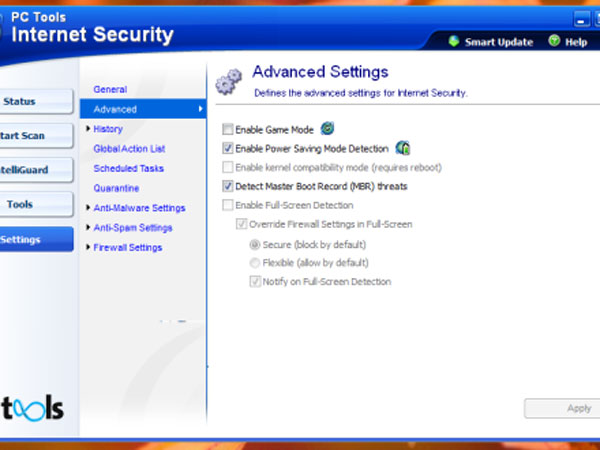The image size is (600, 450).
Task: Expand the History submenu arrow
Action: [x=88, y=129]
